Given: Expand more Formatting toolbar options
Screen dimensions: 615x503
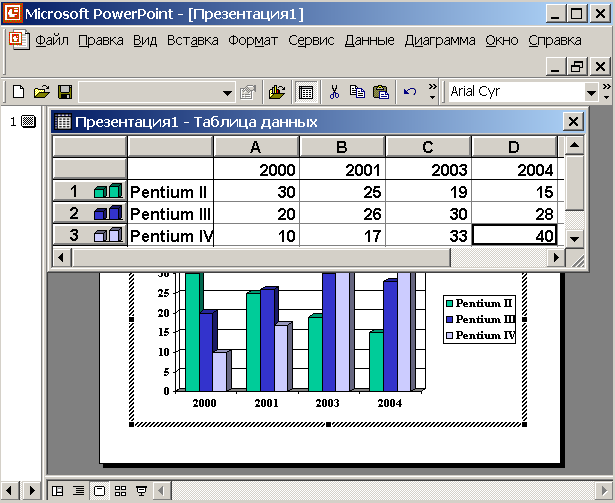Looking at the screenshot, I should 606,91.
